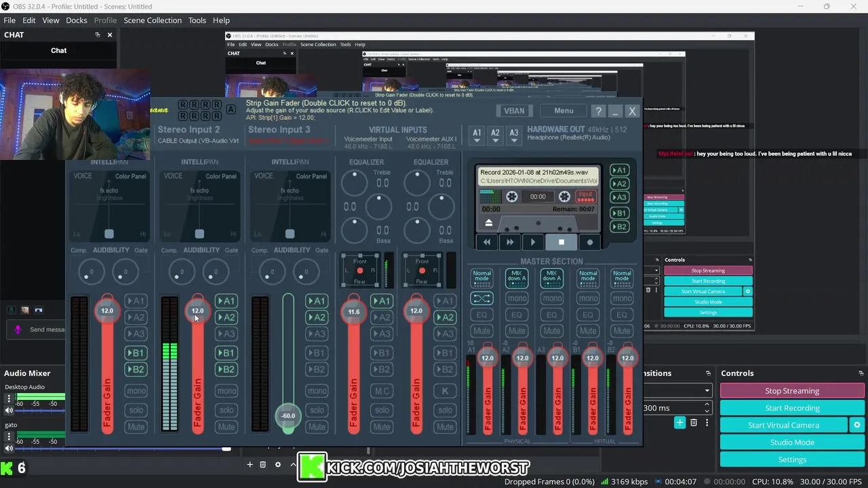
Task: Open the A1 hardware output device dropdown
Action: 477,136
